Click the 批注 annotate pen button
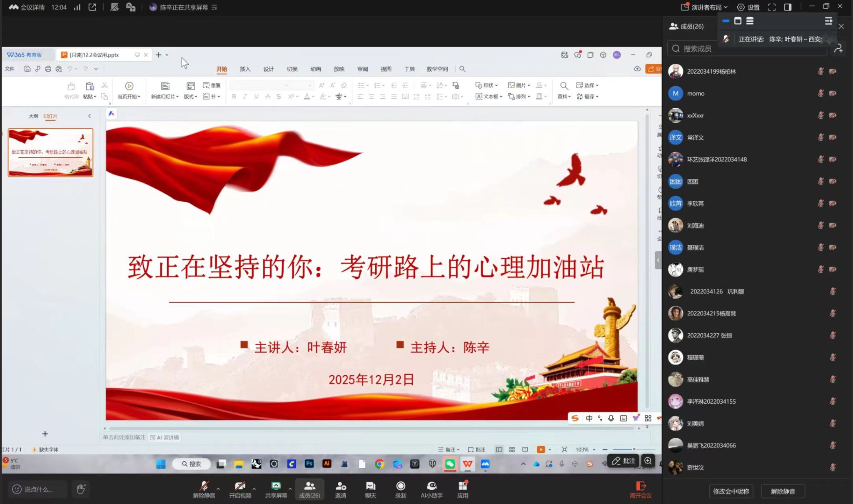The width and height of the screenshot is (853, 504). (x=623, y=461)
